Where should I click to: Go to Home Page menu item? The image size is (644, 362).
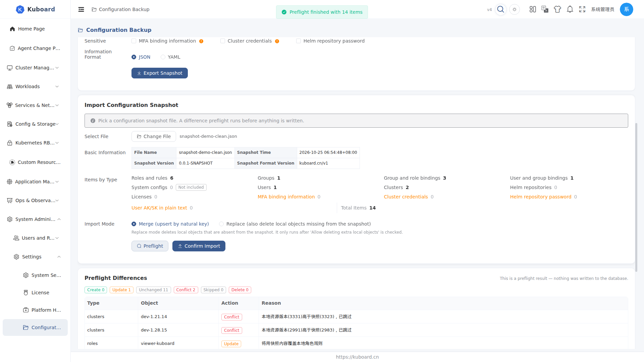35,29
